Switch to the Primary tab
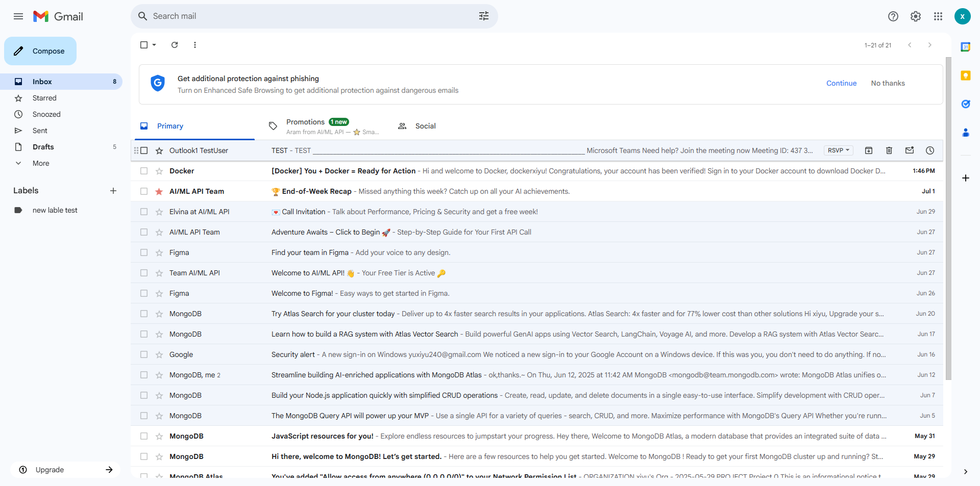Screen dimensions: 980x486 194,126
